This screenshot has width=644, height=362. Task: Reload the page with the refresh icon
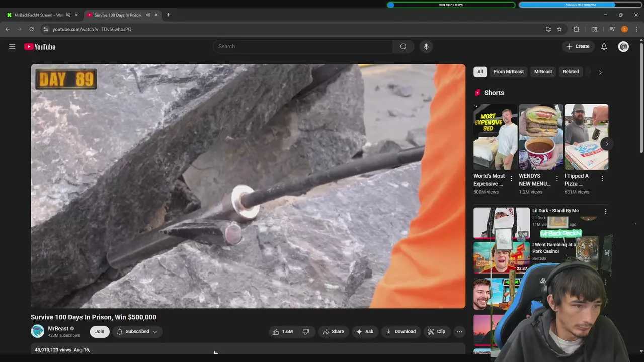click(31, 29)
